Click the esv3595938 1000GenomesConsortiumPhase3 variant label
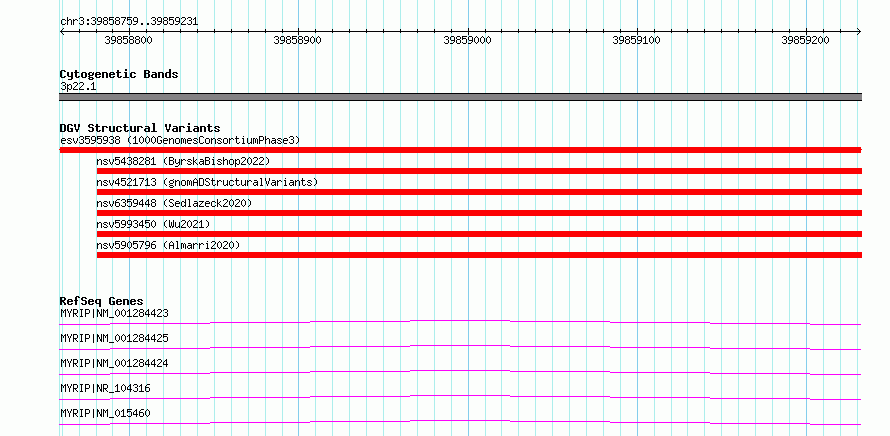This screenshot has height=436, width=890. click(x=180, y=140)
